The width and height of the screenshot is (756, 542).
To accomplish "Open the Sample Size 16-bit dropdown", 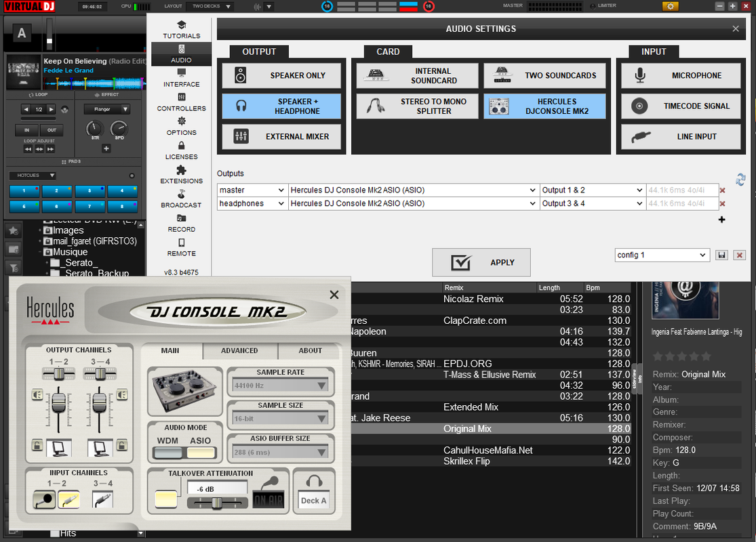I will [x=280, y=419].
